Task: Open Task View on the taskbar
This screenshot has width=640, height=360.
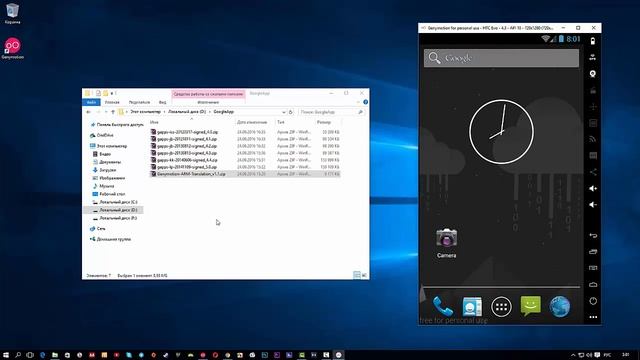Action: [30, 355]
